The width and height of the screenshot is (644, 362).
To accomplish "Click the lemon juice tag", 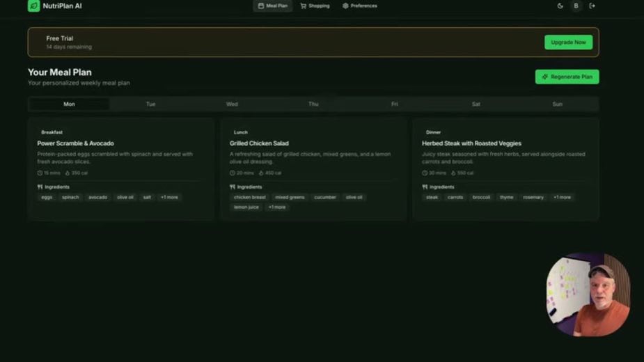I will (x=246, y=207).
